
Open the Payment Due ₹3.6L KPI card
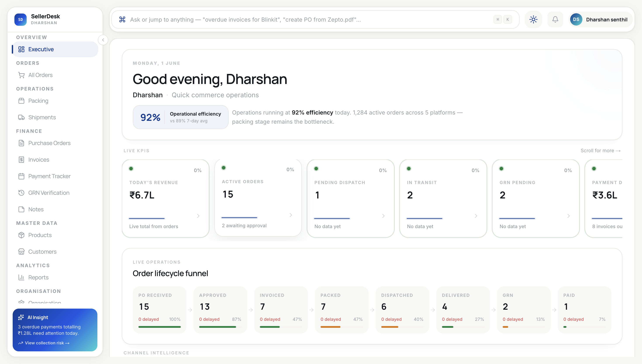[604, 198]
